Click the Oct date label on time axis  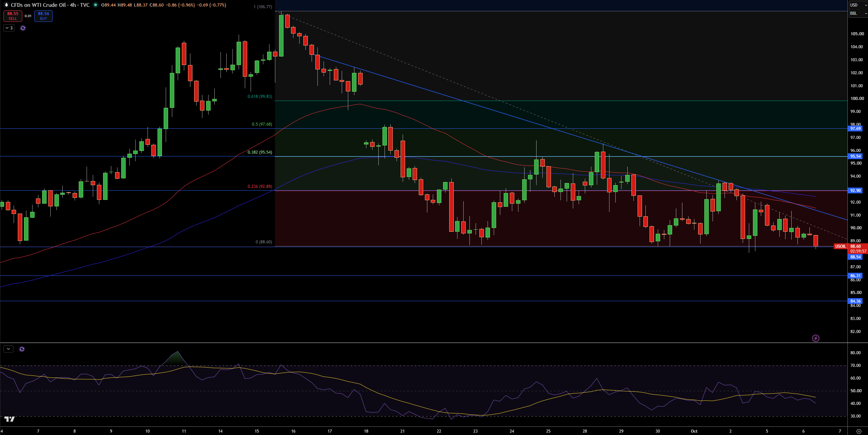coord(694,431)
